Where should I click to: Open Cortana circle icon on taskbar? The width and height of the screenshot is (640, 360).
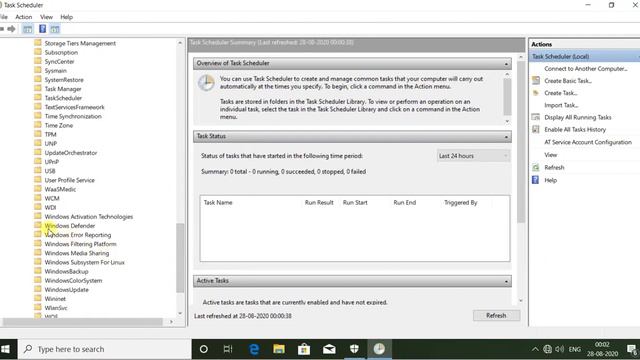point(204,349)
